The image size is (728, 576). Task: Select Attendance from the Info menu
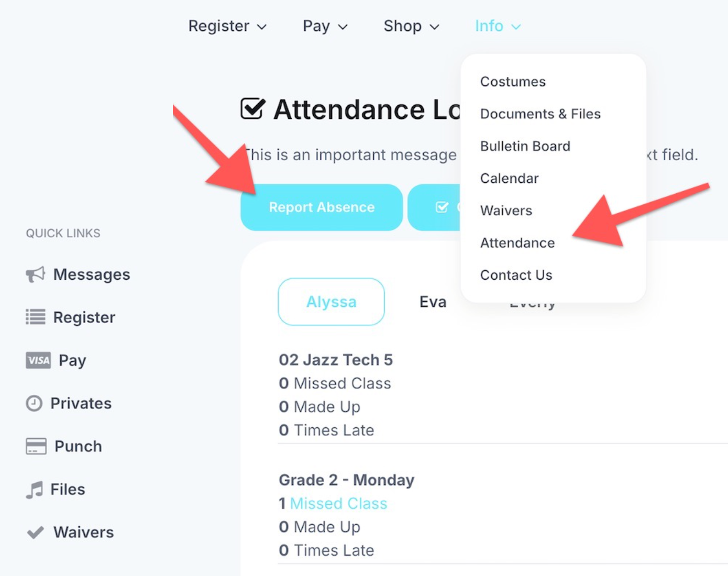coord(517,243)
